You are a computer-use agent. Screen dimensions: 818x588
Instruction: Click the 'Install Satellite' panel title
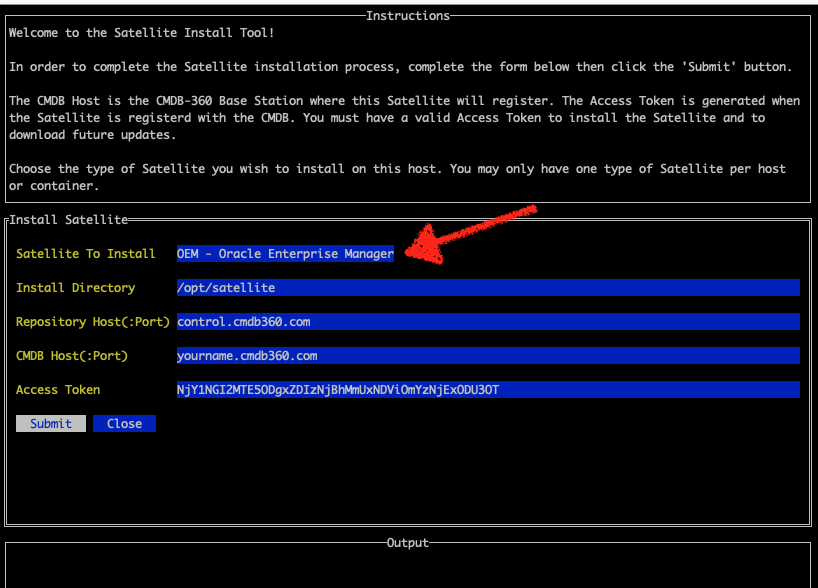(68, 220)
